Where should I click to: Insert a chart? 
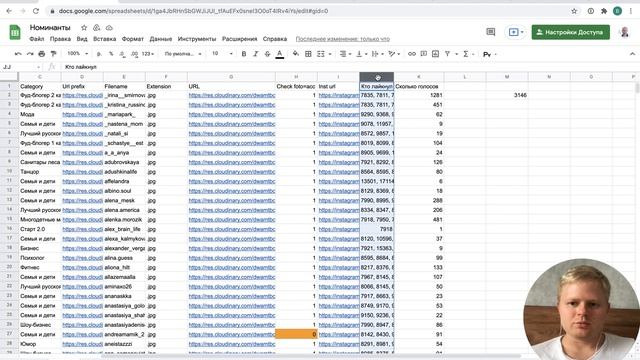[436, 54]
